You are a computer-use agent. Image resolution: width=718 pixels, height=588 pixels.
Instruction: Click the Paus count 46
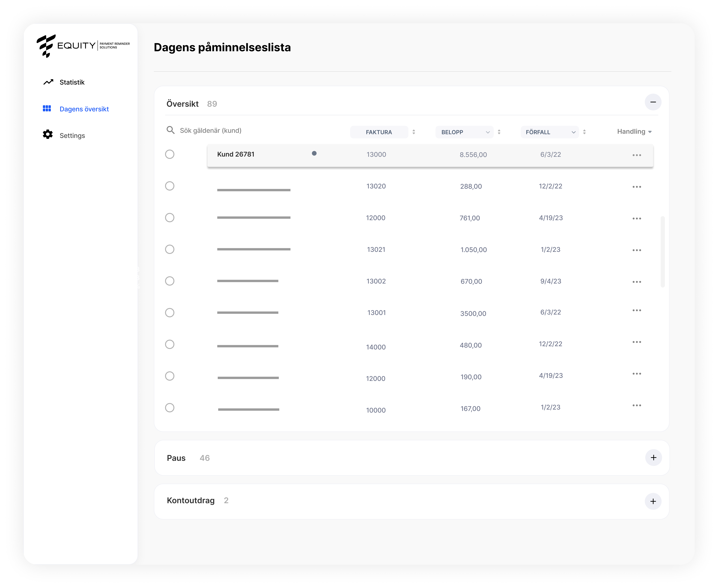click(205, 458)
